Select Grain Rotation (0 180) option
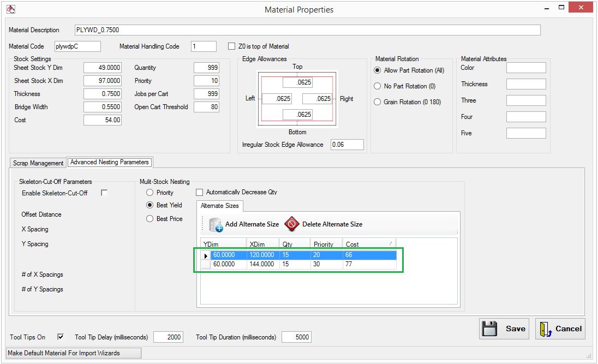This screenshot has height=364, width=598. 377,102
